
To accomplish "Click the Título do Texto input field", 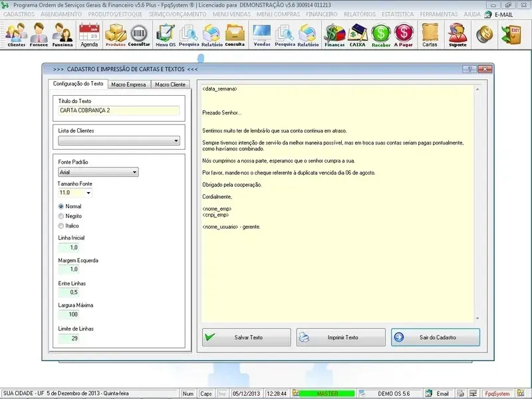I will (118, 111).
